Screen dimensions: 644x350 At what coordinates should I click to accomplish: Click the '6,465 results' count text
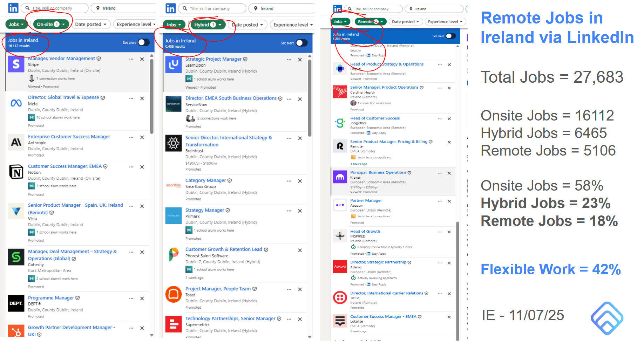point(175,46)
